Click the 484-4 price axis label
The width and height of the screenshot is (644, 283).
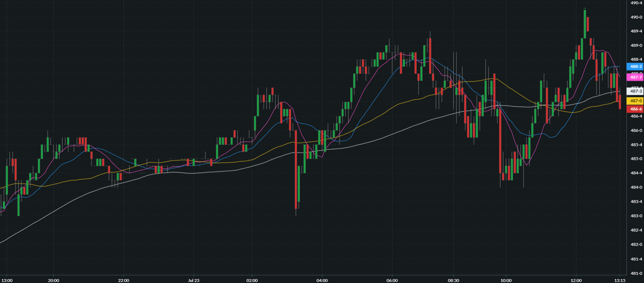[x=636, y=173]
